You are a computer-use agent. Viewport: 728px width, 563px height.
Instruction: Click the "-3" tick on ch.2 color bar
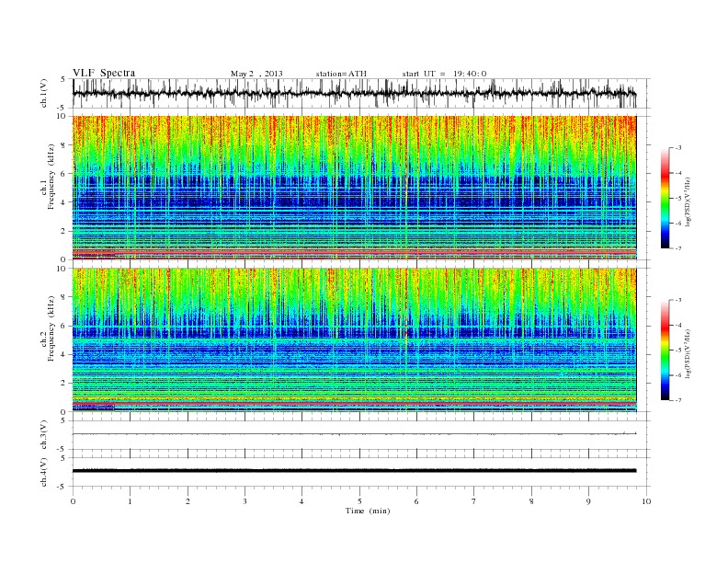(x=678, y=300)
